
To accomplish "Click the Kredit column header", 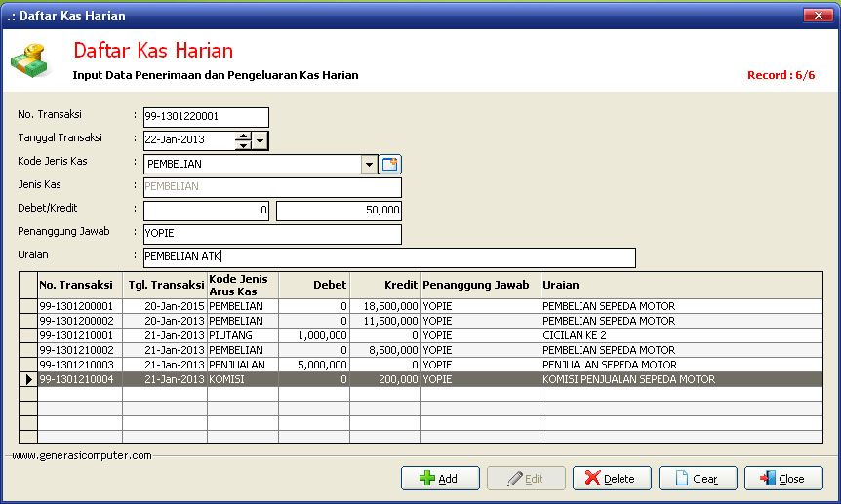I will point(384,285).
